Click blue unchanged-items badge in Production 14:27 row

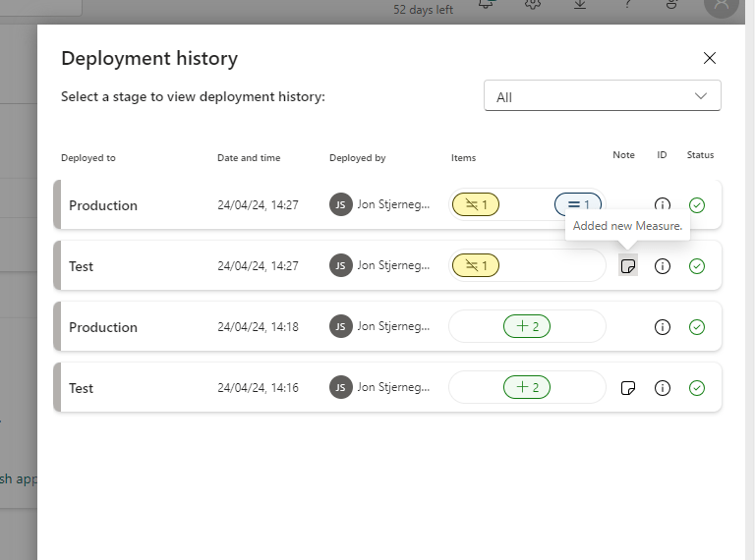pos(578,204)
